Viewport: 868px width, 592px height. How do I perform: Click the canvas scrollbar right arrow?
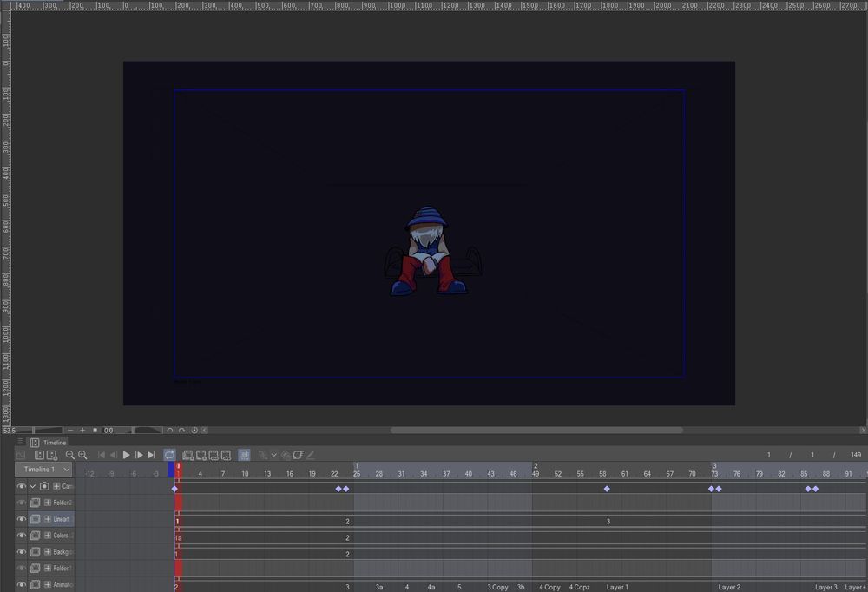pyautogui.click(x=863, y=431)
